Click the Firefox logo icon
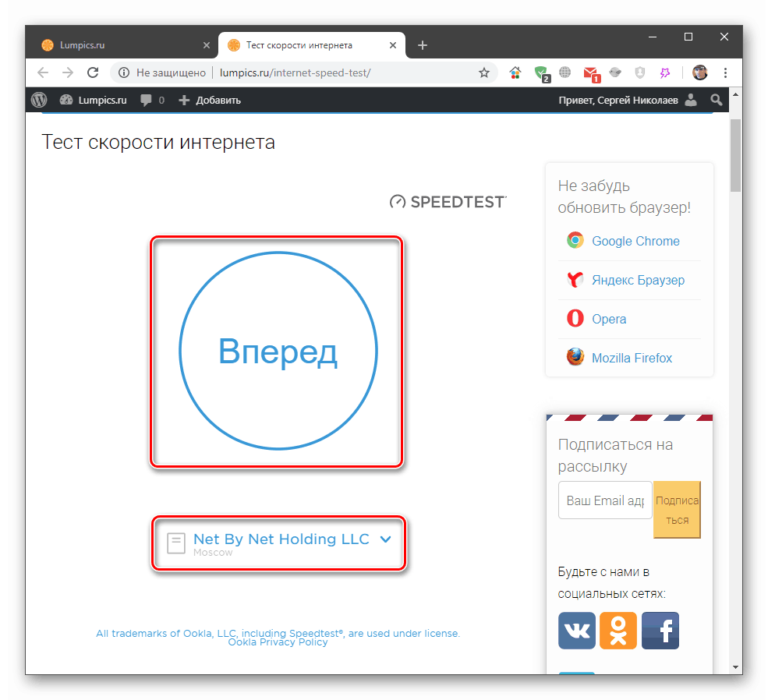 pyautogui.click(x=575, y=357)
